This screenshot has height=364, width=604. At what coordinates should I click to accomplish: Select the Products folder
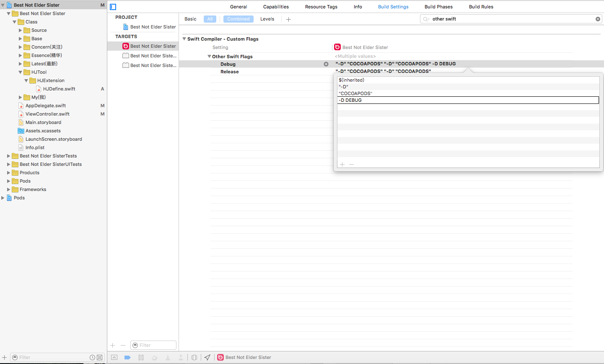[26, 173]
